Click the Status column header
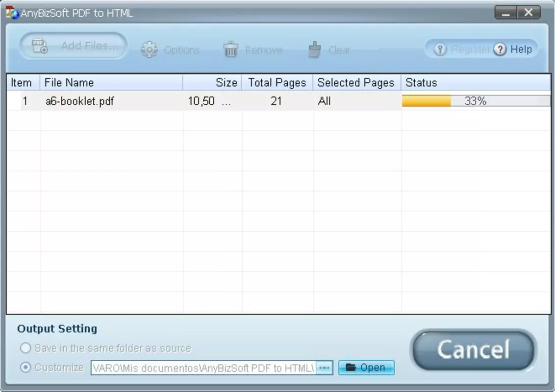The image size is (555, 392). (476, 82)
